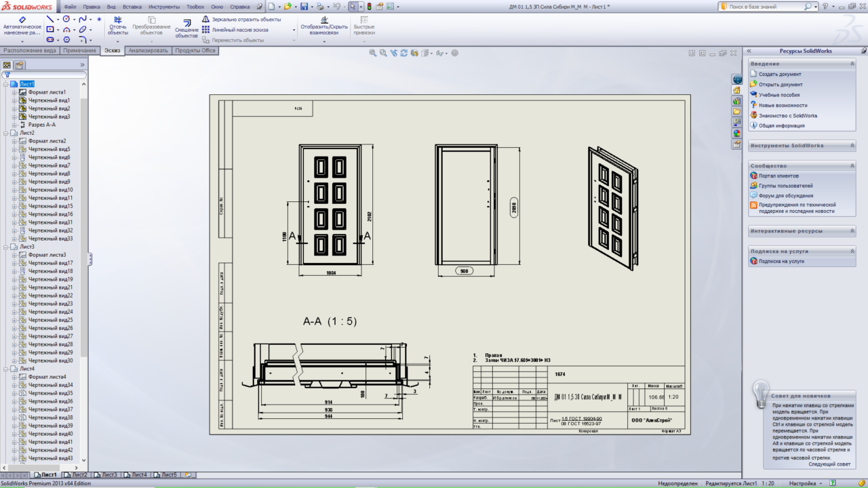
Task: Click Линейный массив эскиза
Action: point(235,30)
